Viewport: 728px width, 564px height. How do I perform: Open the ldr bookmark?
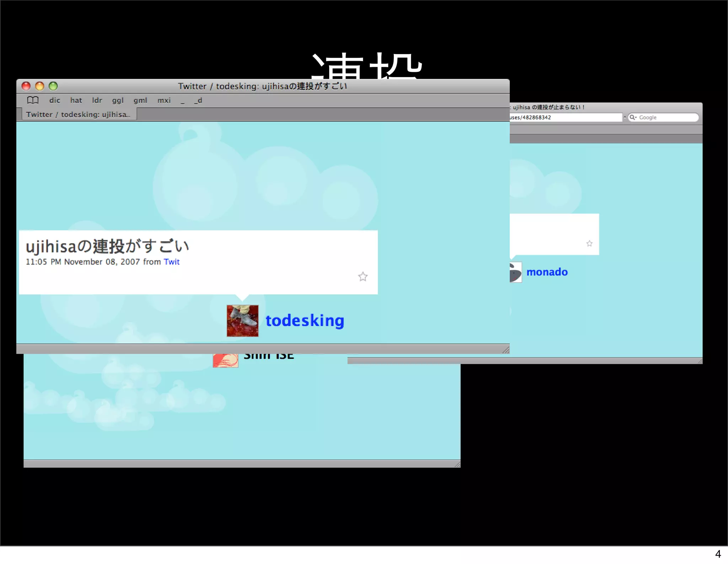pos(97,101)
